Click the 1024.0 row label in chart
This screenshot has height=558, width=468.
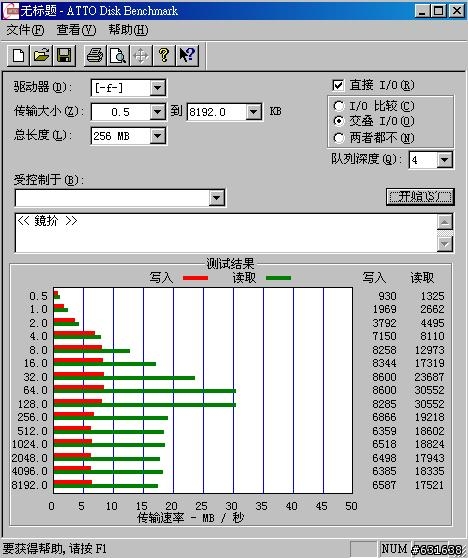click(30, 444)
